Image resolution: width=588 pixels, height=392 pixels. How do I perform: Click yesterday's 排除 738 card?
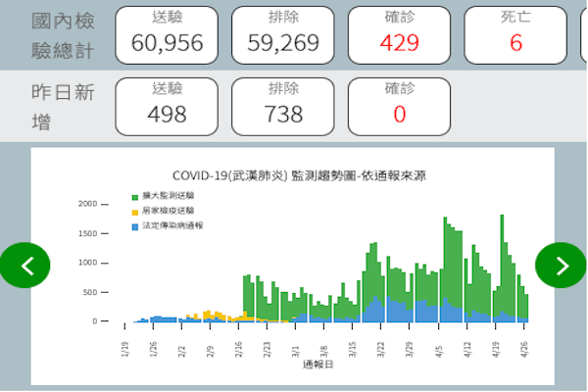click(284, 104)
